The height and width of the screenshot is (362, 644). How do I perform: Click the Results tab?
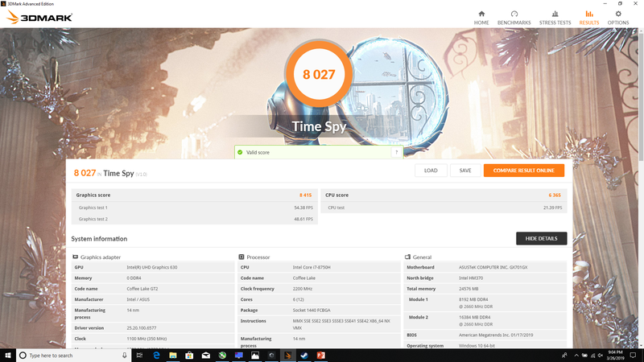click(x=589, y=17)
